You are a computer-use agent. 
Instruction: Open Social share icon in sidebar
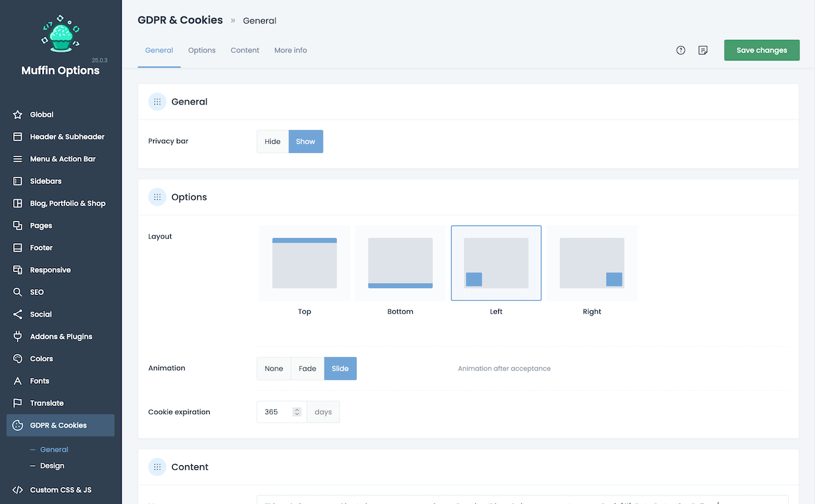click(x=18, y=315)
